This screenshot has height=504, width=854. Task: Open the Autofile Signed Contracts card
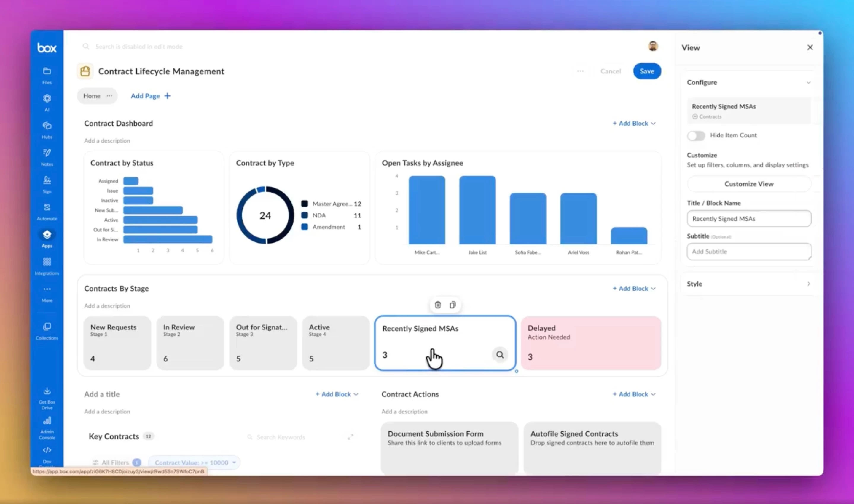click(592, 448)
